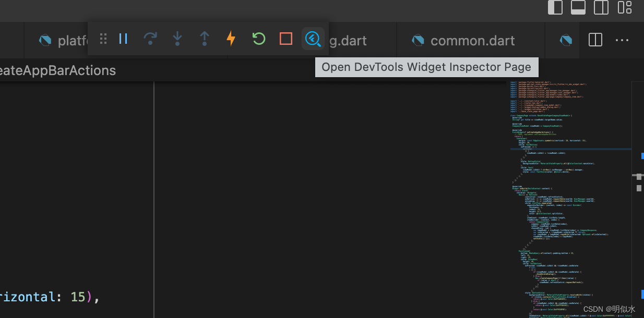Image resolution: width=644 pixels, height=318 pixels.
Task: Step out of the current function
Action: coord(204,38)
